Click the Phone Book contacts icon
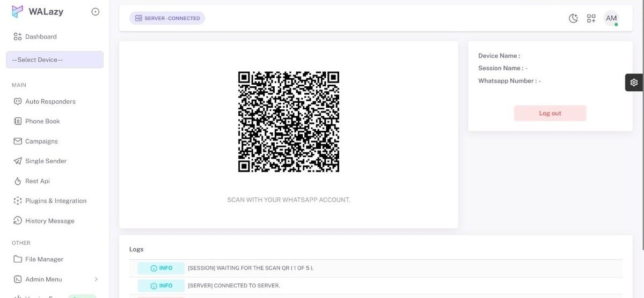 point(17,121)
